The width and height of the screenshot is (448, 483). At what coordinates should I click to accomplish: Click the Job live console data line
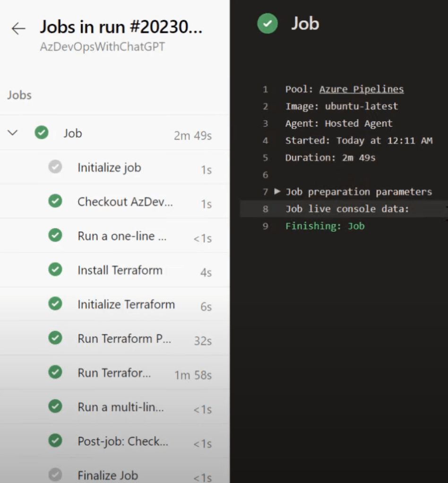click(347, 209)
